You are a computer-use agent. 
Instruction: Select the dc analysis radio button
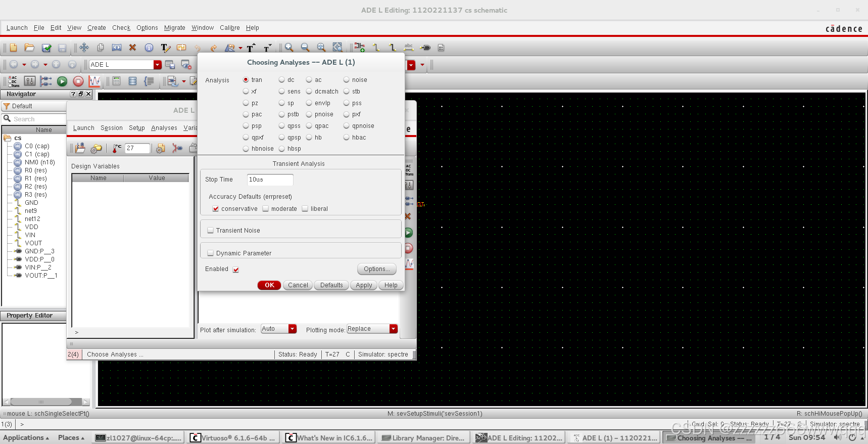[281, 80]
